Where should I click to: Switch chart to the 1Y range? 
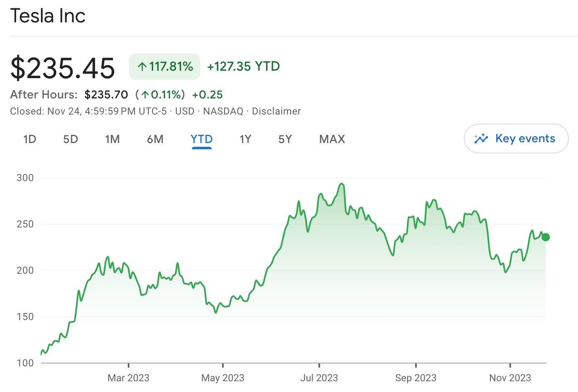tap(246, 139)
